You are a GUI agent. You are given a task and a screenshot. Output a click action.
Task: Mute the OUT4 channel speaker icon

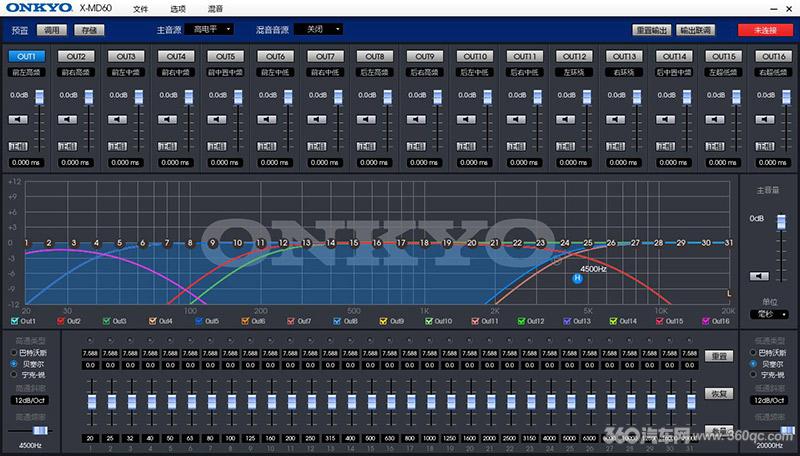coord(167,119)
